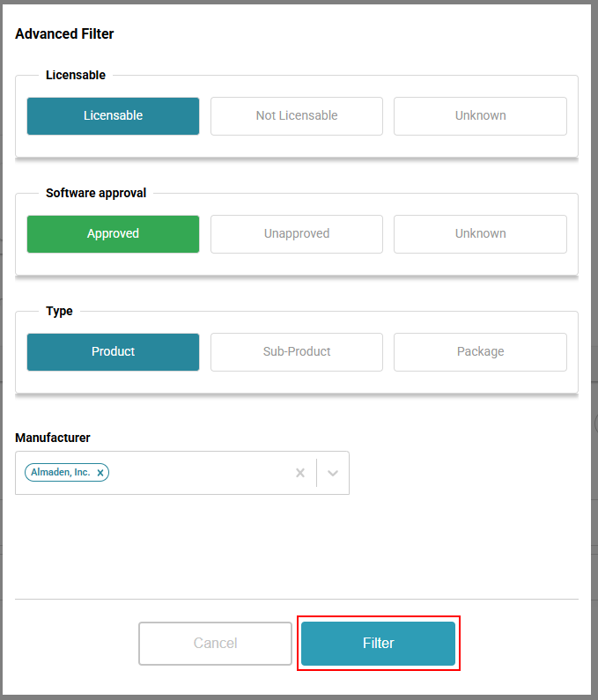
Task: Select the Unapproved option
Action: [297, 233]
